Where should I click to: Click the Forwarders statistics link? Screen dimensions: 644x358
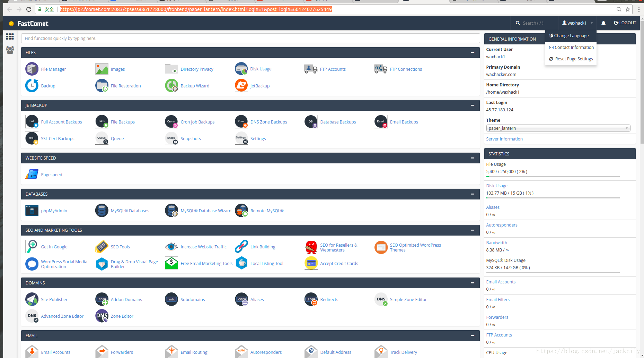497,317
